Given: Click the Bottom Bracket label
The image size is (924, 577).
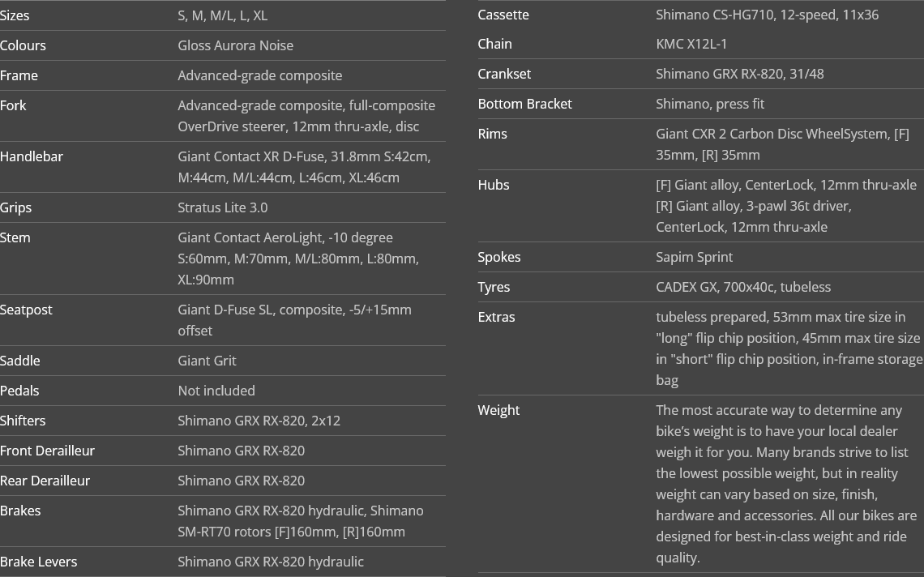Looking at the screenshot, I should (525, 104).
